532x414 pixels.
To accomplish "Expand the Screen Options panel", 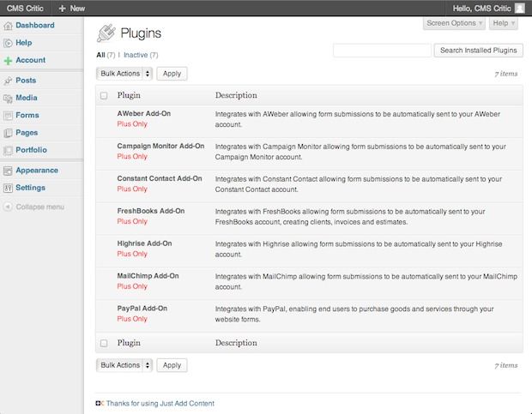I will pyautogui.click(x=454, y=23).
